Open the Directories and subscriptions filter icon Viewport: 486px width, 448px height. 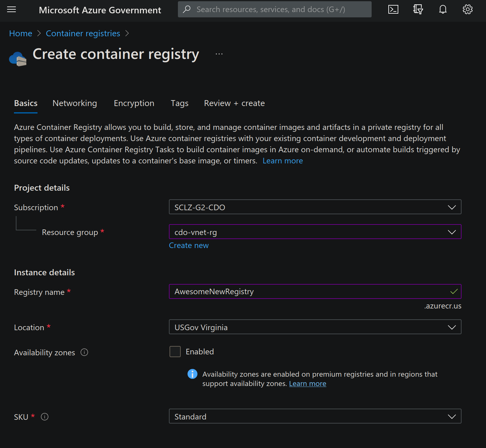[x=418, y=10]
